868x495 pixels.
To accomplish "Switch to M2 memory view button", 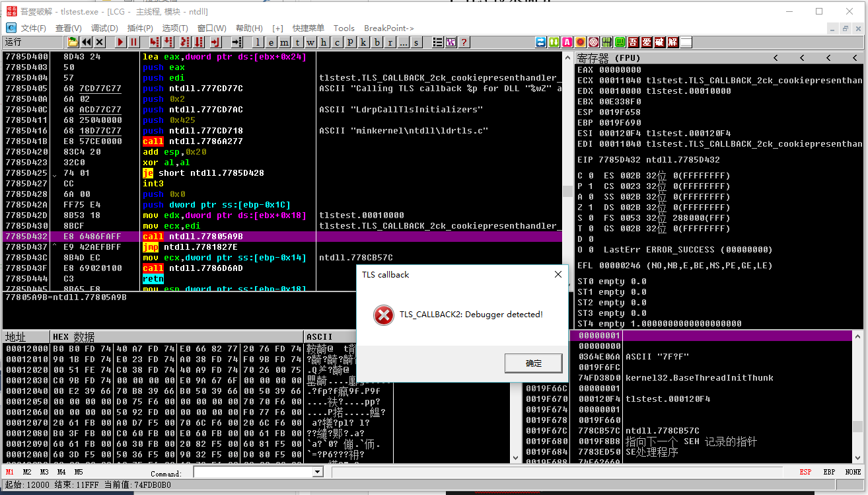I will pos(27,472).
